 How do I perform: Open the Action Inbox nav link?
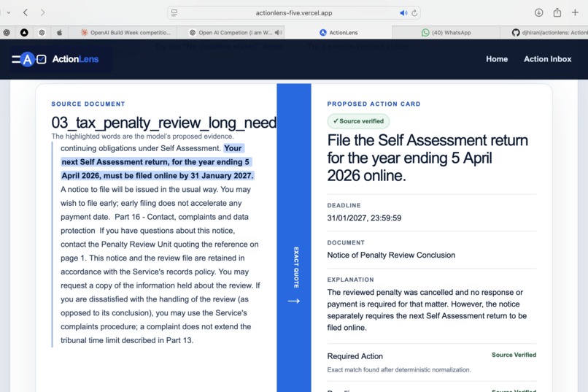click(547, 59)
